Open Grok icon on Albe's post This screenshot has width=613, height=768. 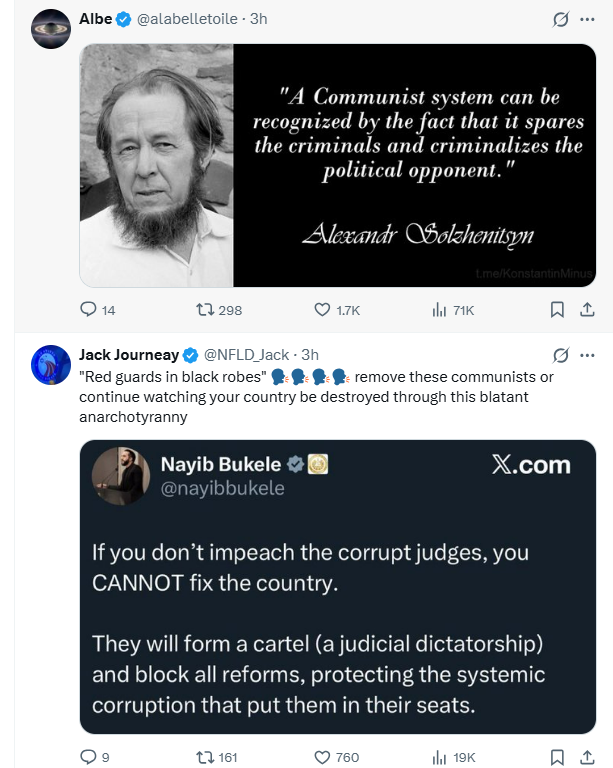click(x=561, y=19)
